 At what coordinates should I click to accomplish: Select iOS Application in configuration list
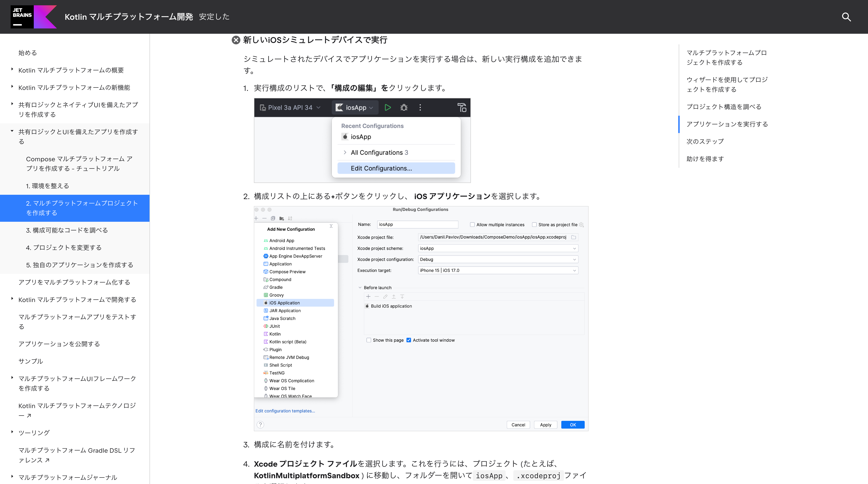click(285, 303)
